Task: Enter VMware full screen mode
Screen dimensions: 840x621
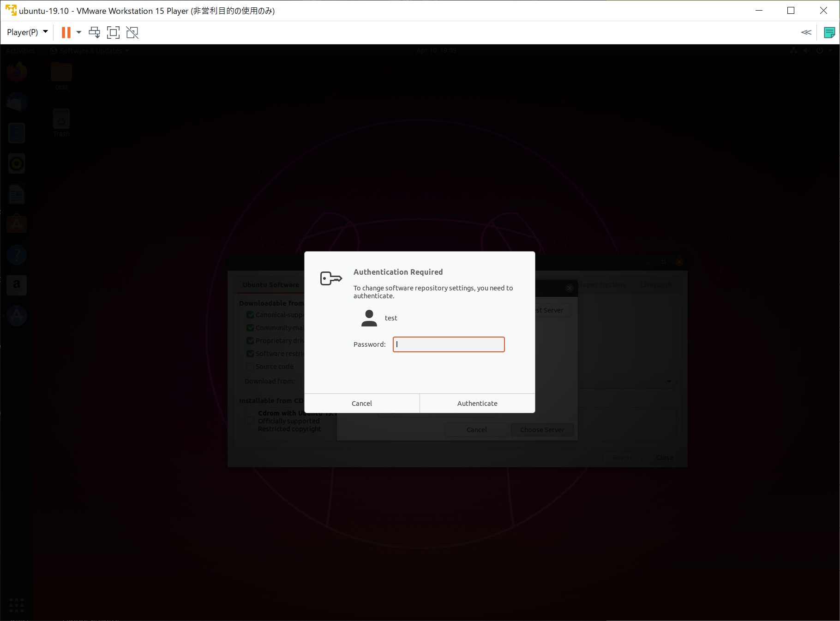Action: click(x=113, y=32)
